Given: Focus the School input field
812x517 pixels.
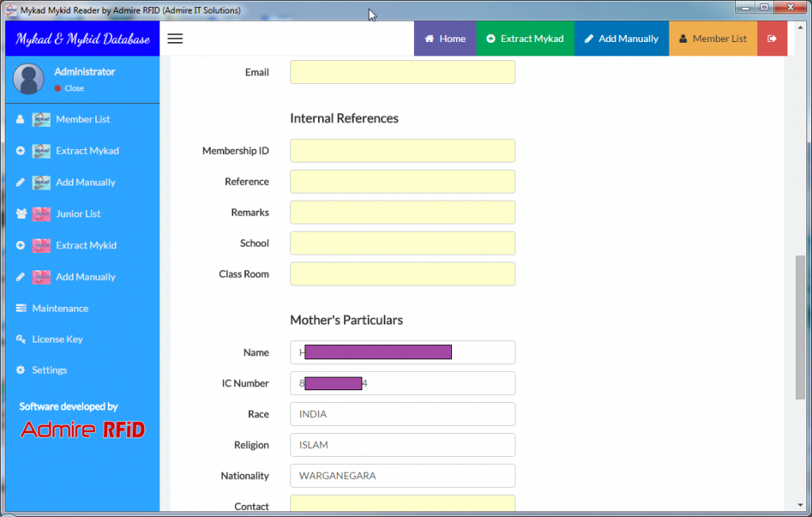Looking at the screenshot, I should coord(402,243).
